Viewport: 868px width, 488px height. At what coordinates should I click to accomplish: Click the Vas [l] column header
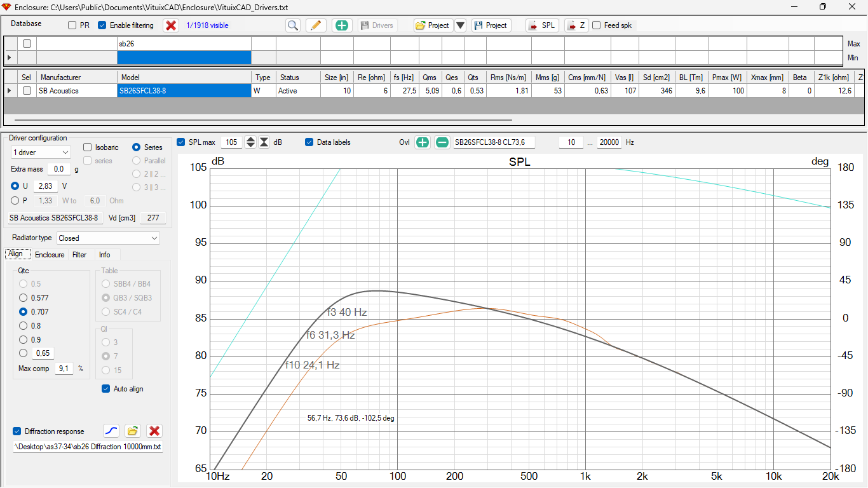click(x=625, y=78)
